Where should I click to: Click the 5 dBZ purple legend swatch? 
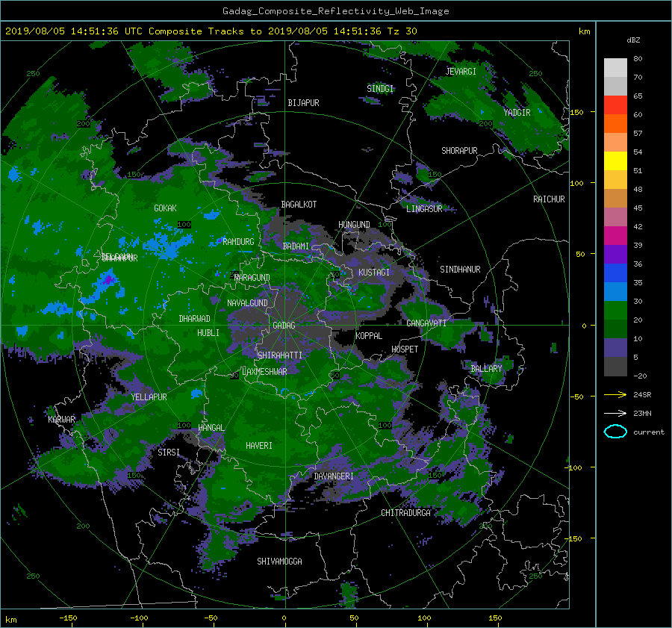(615, 348)
